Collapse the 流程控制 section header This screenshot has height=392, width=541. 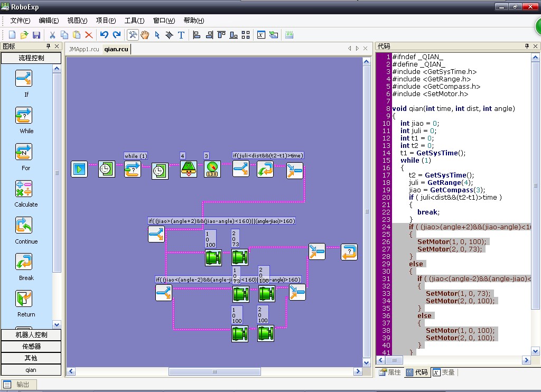[x=31, y=58]
